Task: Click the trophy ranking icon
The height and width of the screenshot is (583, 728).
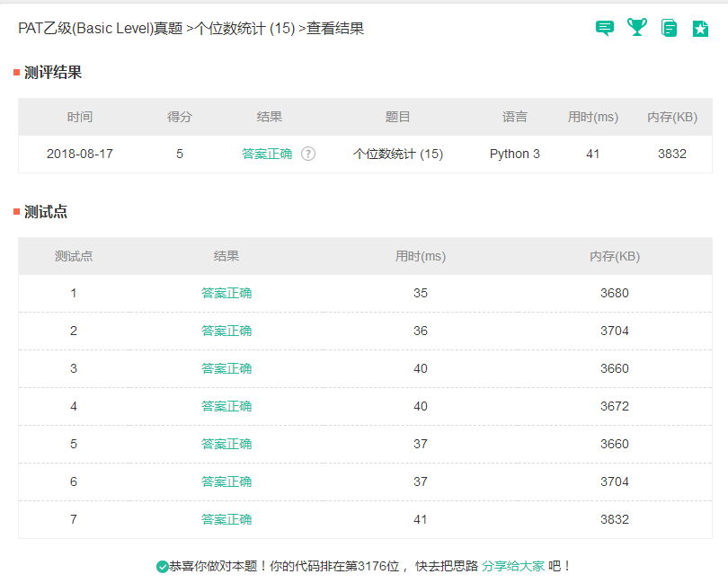Action: coord(637,28)
